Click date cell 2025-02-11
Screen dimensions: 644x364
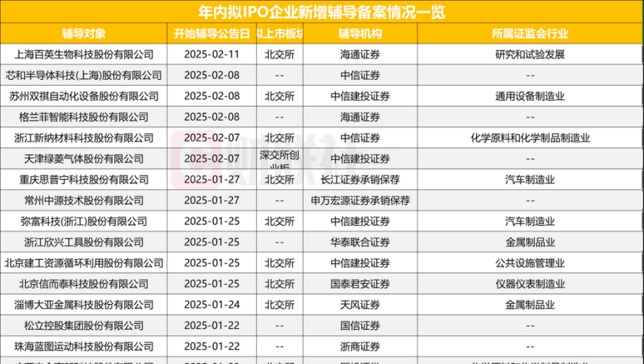[212, 54]
